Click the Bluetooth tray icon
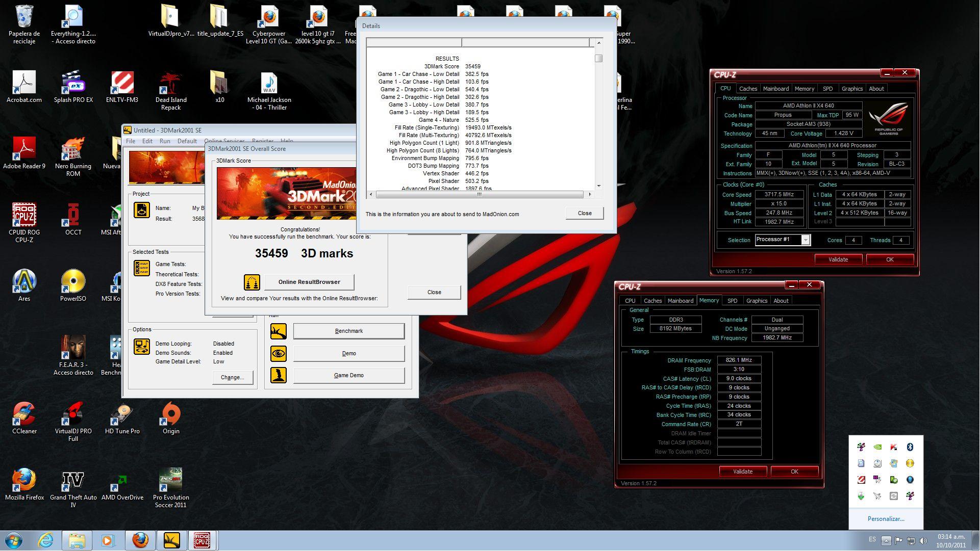This screenshot has height=551, width=980. coord(910,447)
